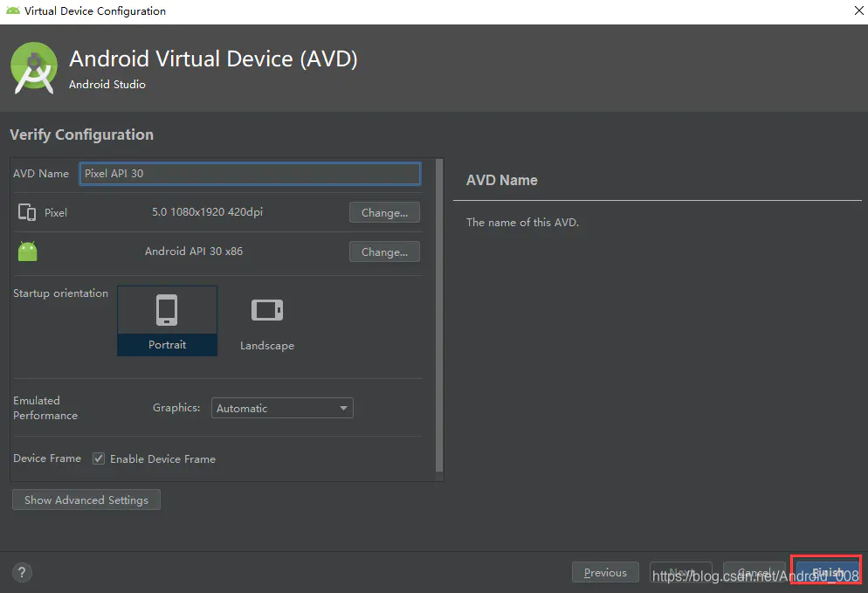
Task: Click 'The name of this AVD.' description
Action: click(x=522, y=222)
